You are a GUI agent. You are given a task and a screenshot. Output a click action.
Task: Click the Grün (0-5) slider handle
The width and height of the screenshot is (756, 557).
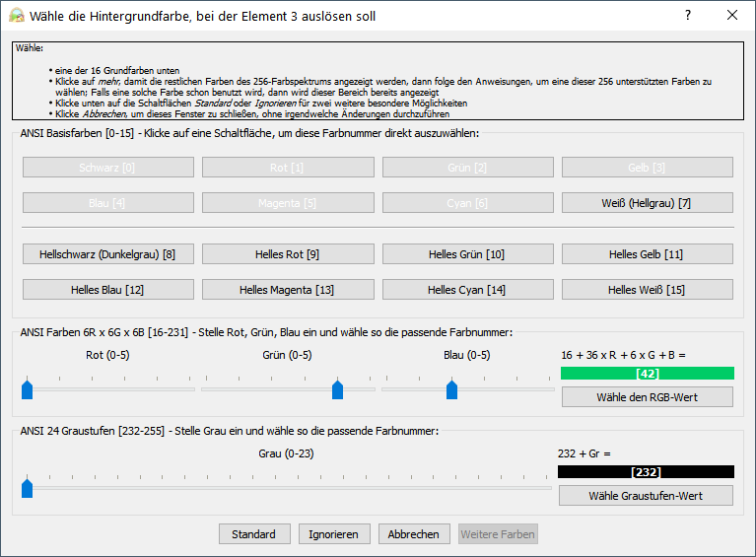click(337, 389)
